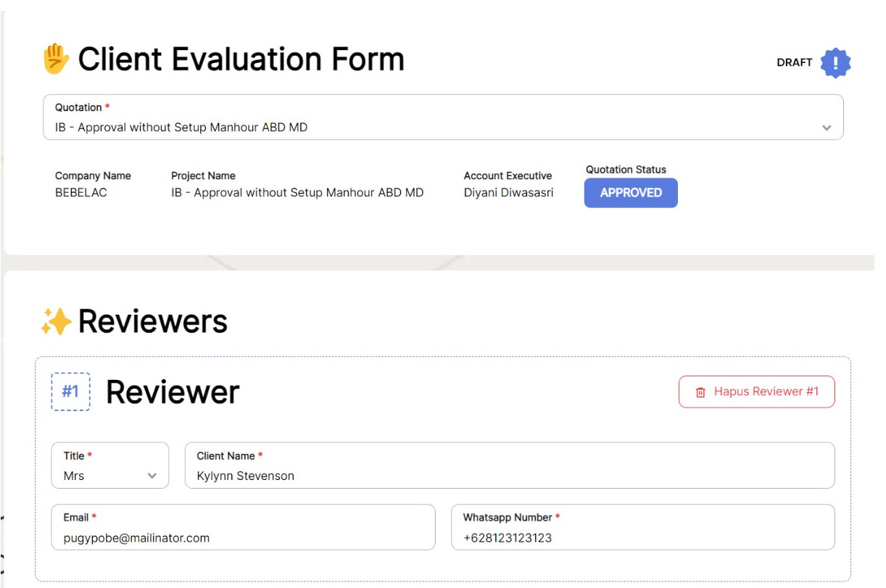Focus the Email input field
Image resolution: width=886 pixels, height=588 pixels.
244,527
